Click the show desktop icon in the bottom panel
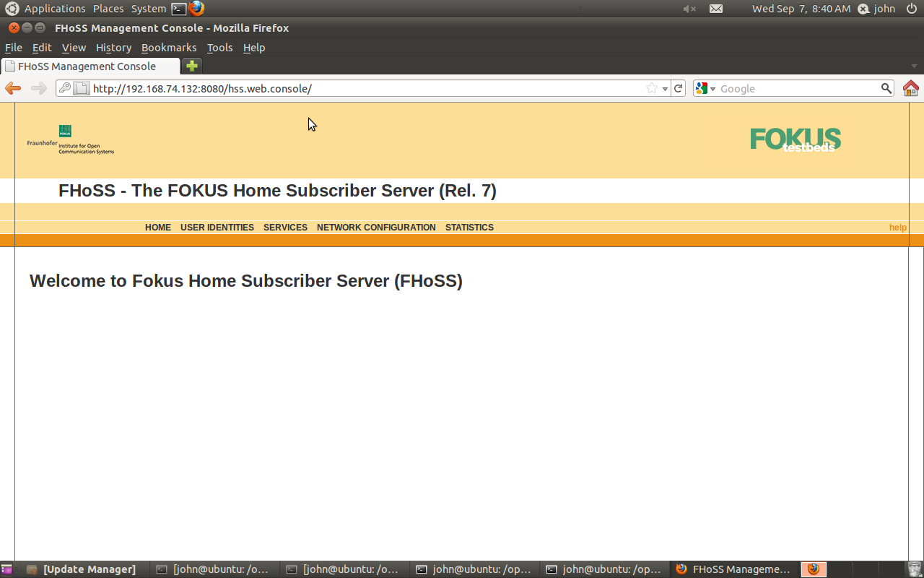This screenshot has width=924, height=578. (6, 569)
